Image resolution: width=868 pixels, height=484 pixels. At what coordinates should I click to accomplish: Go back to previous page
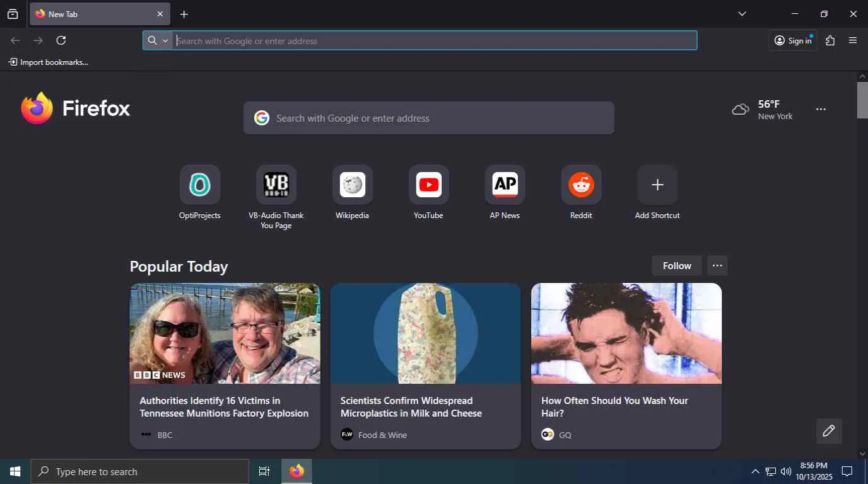click(15, 40)
